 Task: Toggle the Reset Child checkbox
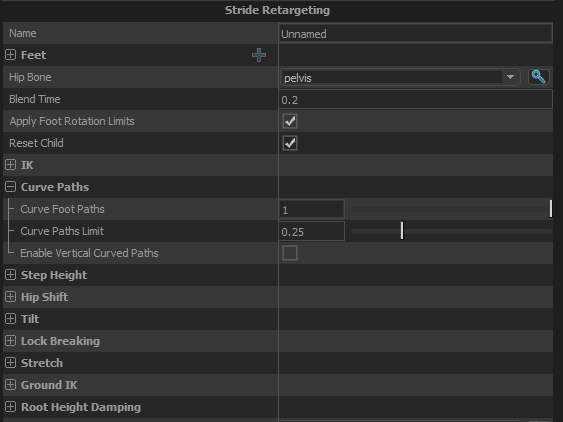(x=290, y=143)
